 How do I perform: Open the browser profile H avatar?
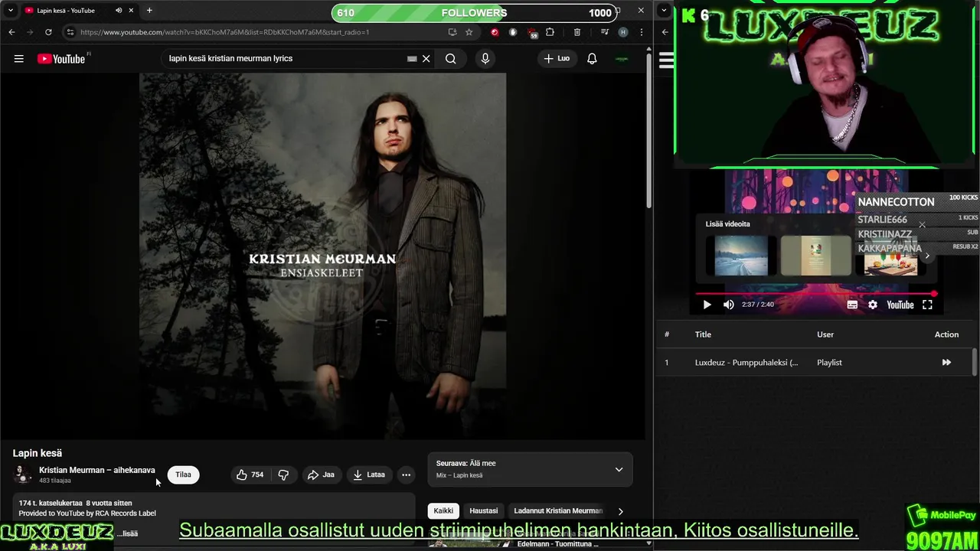click(x=623, y=32)
